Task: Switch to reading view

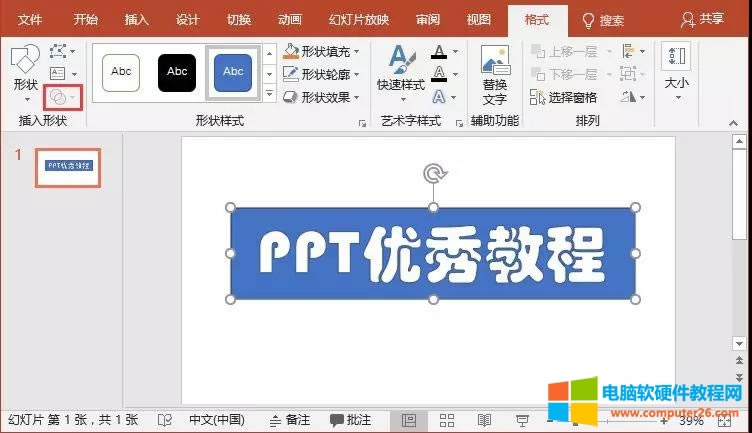Action: 484,421
